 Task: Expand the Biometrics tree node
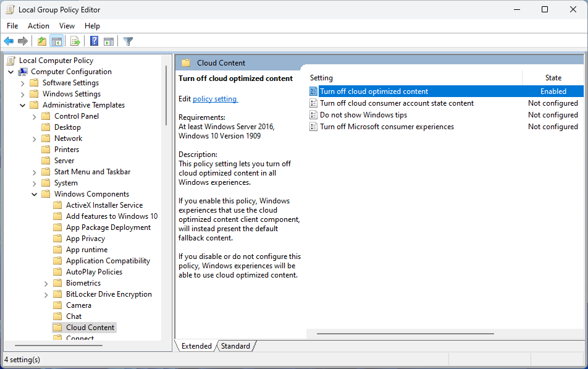(46, 282)
